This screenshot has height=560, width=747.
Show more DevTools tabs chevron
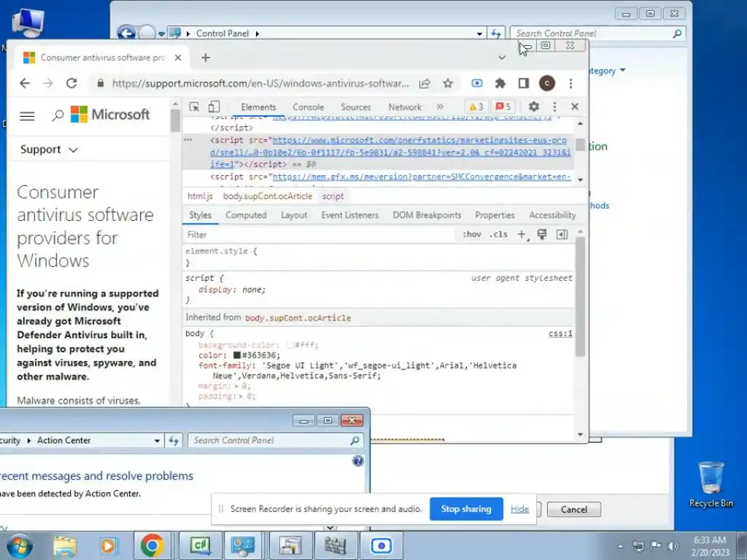(440, 106)
